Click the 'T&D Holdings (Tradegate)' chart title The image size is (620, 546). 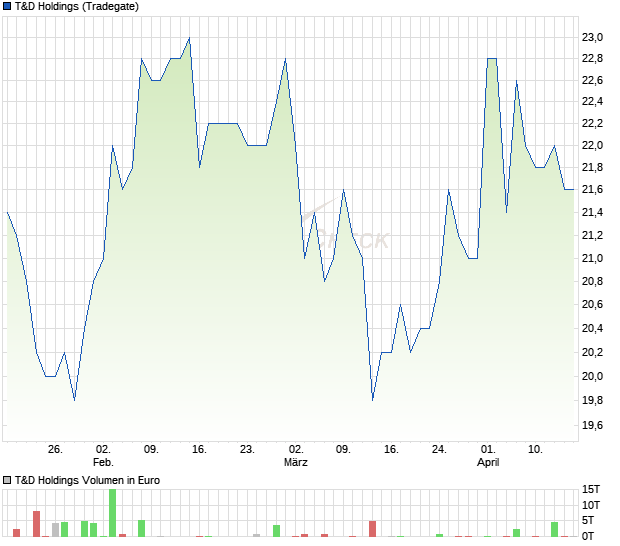click(77, 7)
